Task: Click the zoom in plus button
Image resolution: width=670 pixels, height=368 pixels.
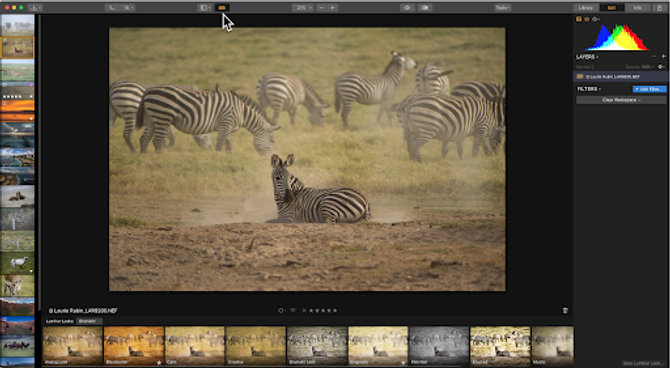Action: pyautogui.click(x=332, y=8)
